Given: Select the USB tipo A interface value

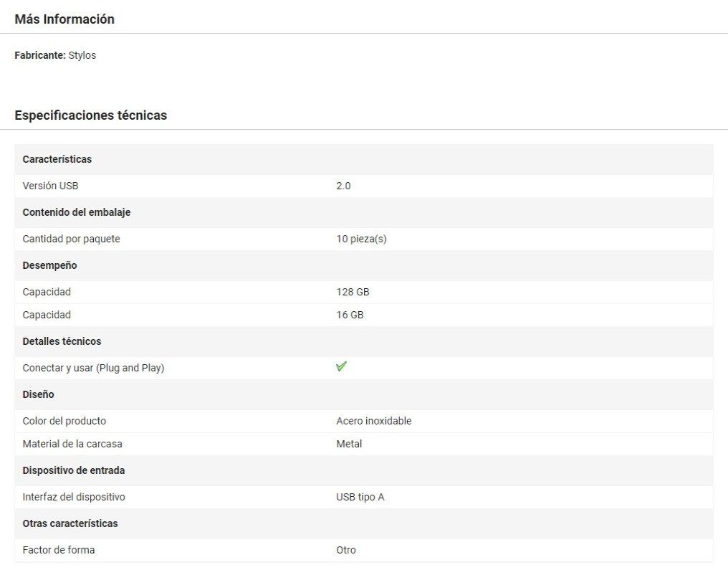Looking at the screenshot, I should coord(360,497).
